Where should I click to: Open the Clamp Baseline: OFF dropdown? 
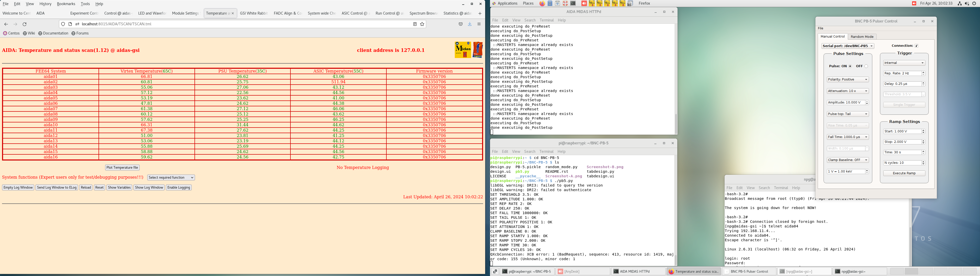click(848, 160)
